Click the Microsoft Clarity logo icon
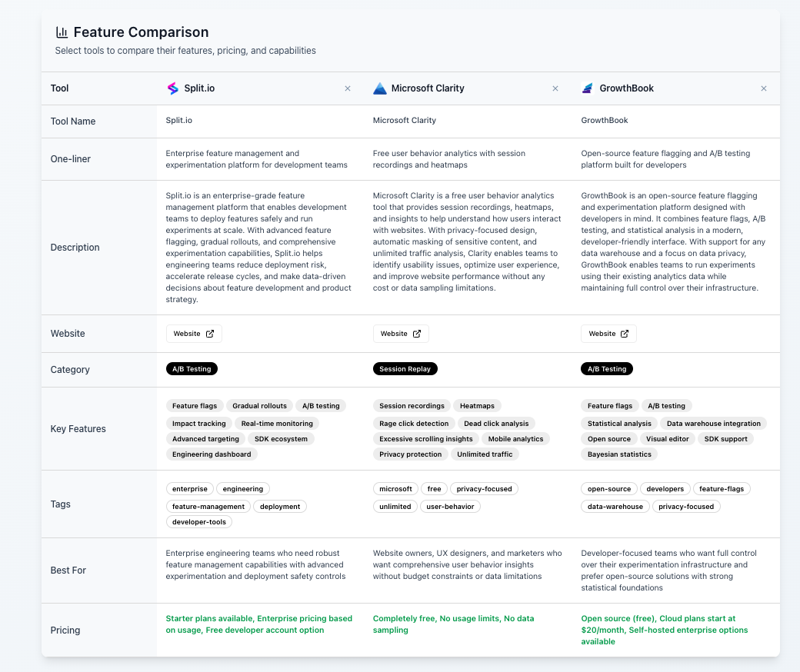The width and height of the screenshot is (800, 672). point(379,88)
